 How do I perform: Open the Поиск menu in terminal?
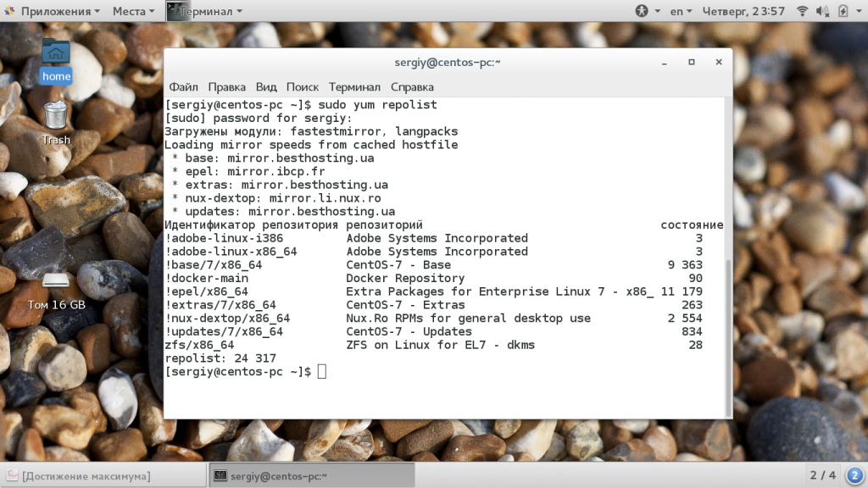(x=303, y=86)
